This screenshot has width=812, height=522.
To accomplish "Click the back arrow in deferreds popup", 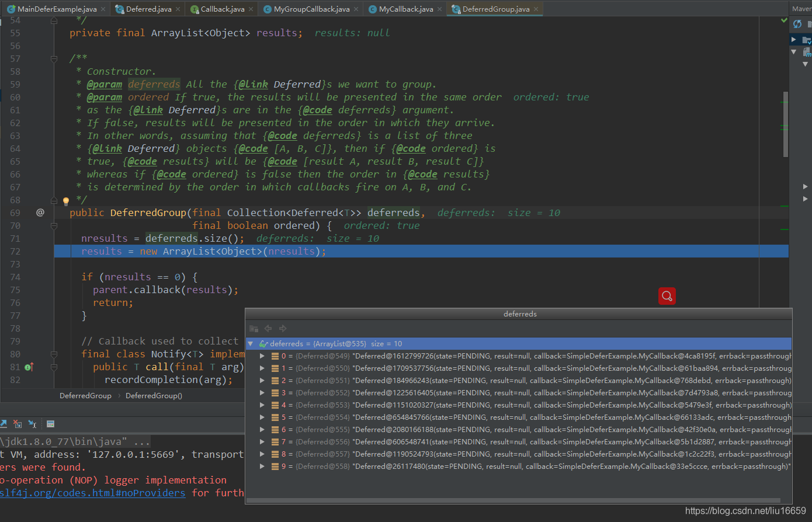I will click(x=268, y=329).
